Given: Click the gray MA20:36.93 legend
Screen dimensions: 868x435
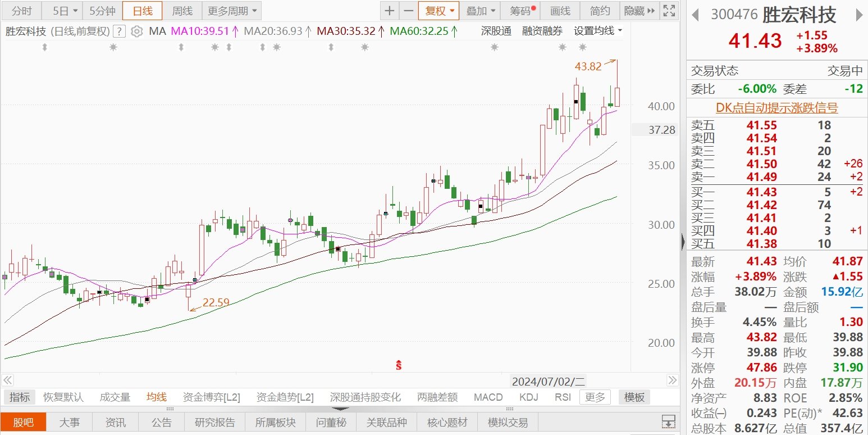Looking at the screenshot, I should click(x=278, y=31).
